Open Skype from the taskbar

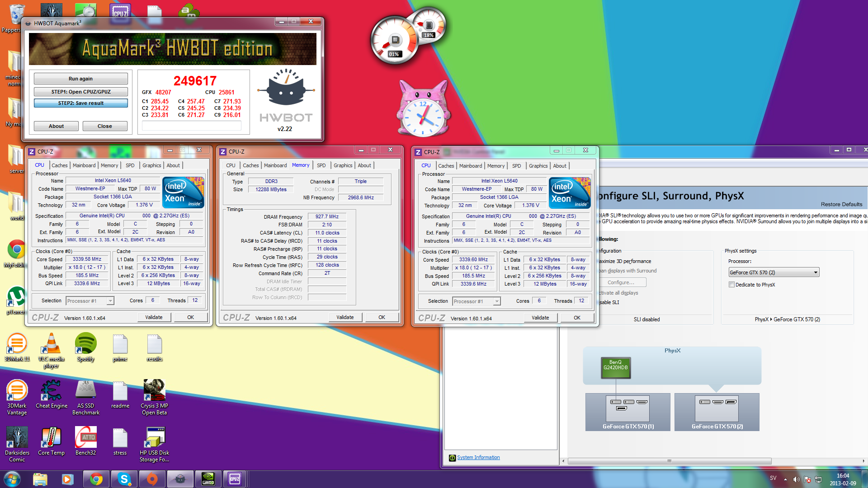coord(124,479)
